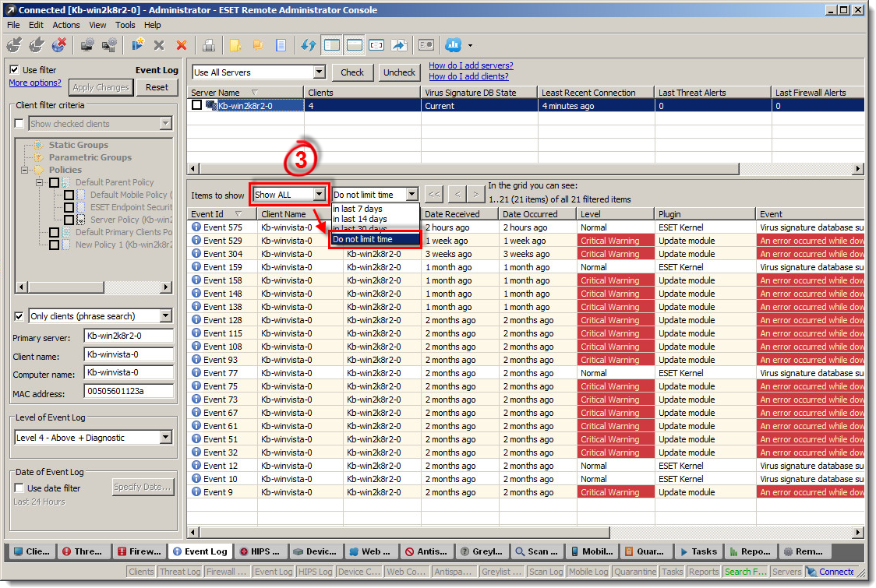
Task: Click the grey X delete toolbar icon
Action: coord(159,45)
